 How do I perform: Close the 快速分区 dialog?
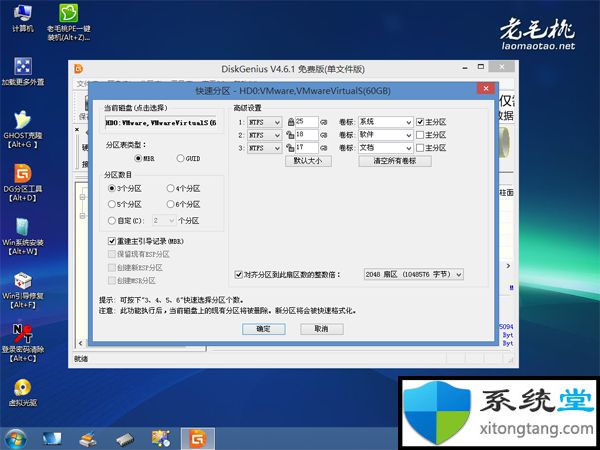(x=486, y=88)
